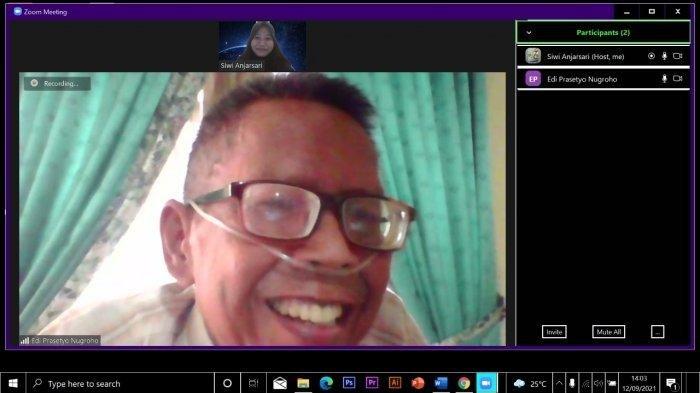
Task: Select Siwi Anjarsari's video thumbnail
Action: point(262,46)
